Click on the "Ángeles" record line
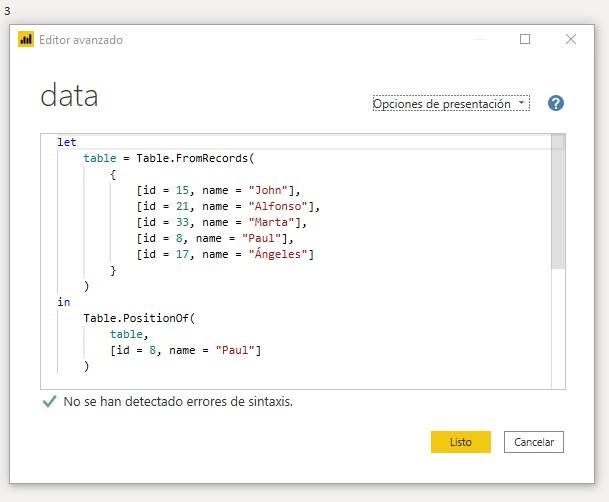Image resolution: width=609 pixels, height=502 pixels. point(225,254)
